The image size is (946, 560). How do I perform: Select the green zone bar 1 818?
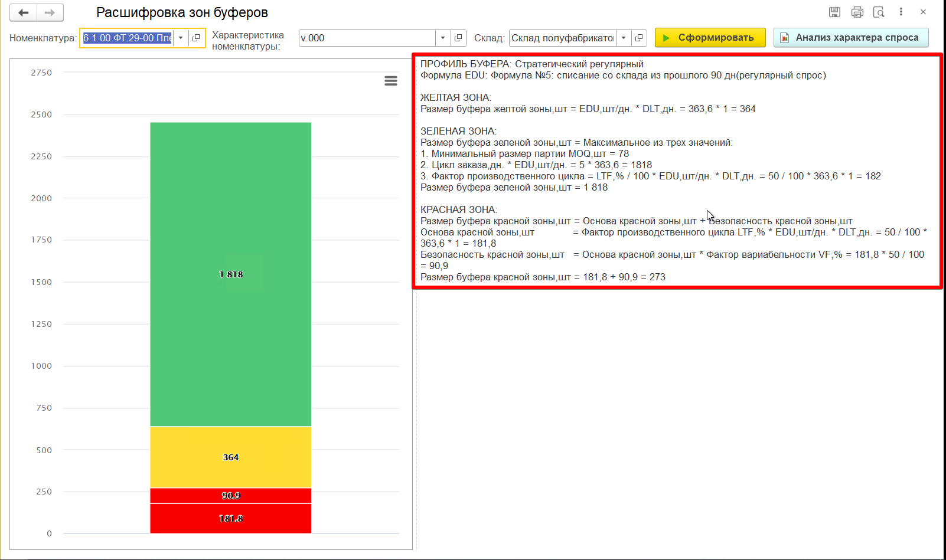point(231,274)
